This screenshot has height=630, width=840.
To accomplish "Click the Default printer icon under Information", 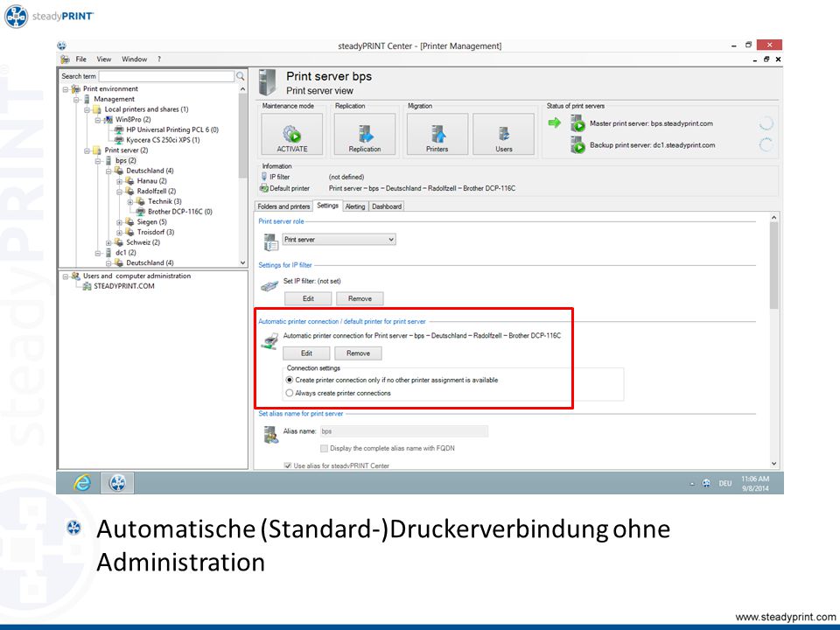I will point(263,188).
